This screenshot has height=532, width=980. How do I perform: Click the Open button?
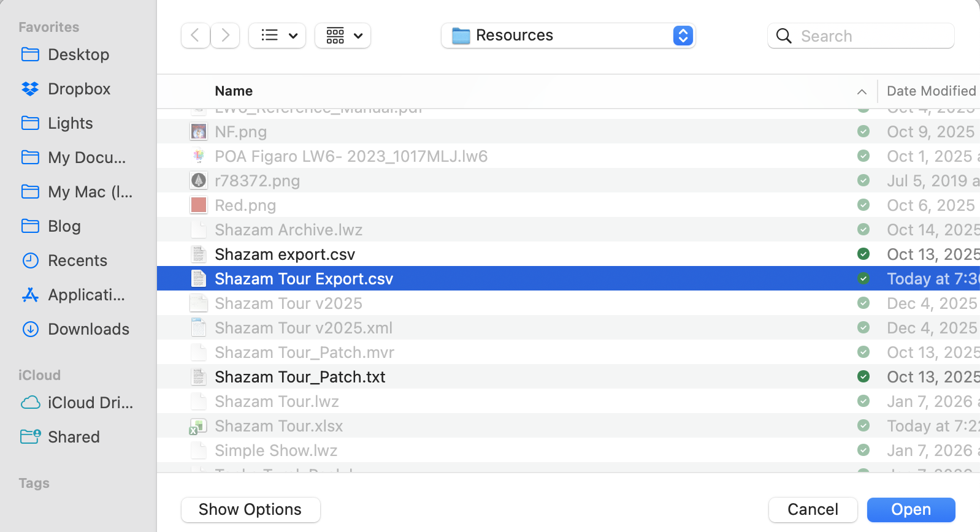point(910,509)
